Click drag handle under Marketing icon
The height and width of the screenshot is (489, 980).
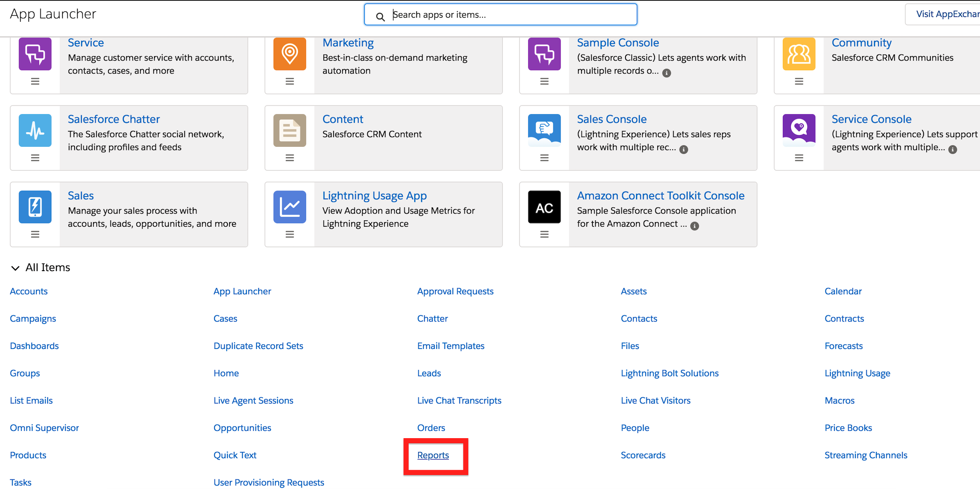[290, 81]
